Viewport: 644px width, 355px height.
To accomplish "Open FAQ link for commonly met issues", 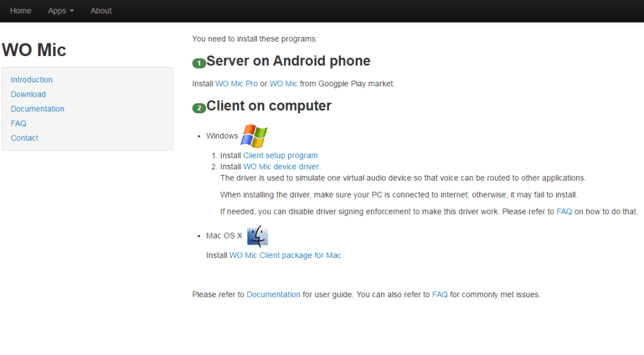I will [440, 295].
